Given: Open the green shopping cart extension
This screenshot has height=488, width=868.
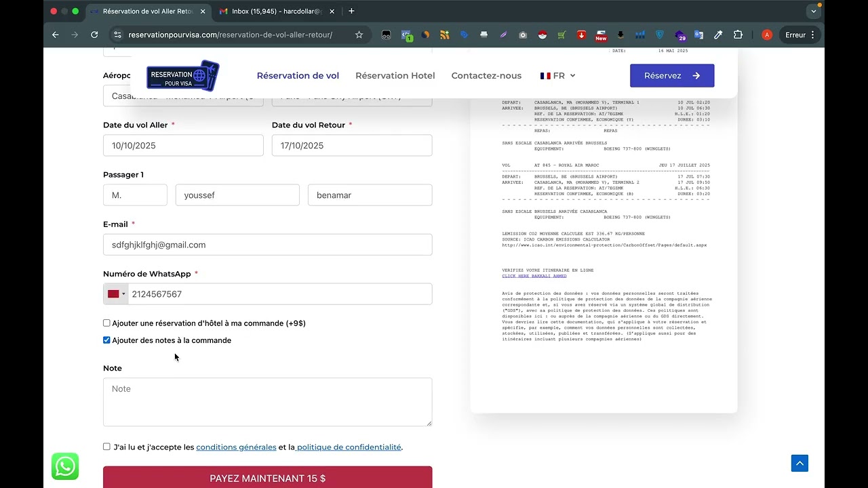Looking at the screenshot, I should [x=561, y=35].
